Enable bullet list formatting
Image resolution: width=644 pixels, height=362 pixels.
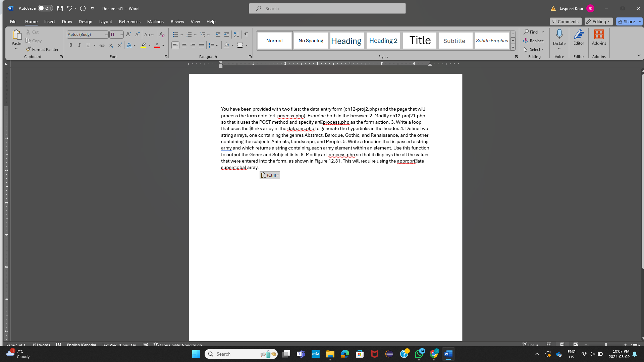click(x=175, y=34)
